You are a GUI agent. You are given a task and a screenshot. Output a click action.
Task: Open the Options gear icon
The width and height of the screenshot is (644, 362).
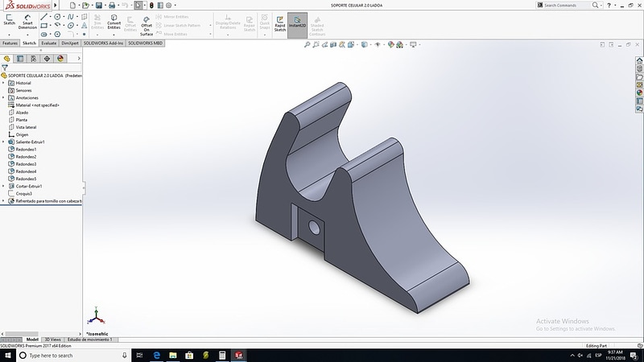point(168,6)
